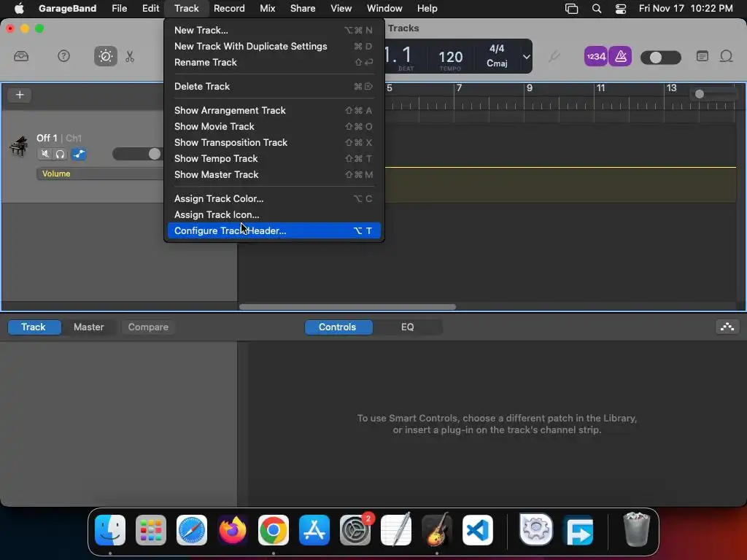Click the grand piano track icon
The width and height of the screenshot is (747, 560).
click(18, 146)
